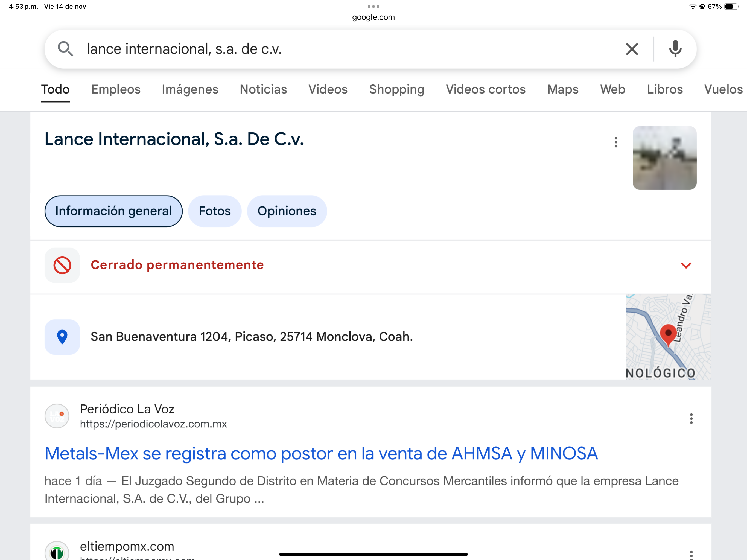Clear the search query with X
747x560 pixels.
632,49
